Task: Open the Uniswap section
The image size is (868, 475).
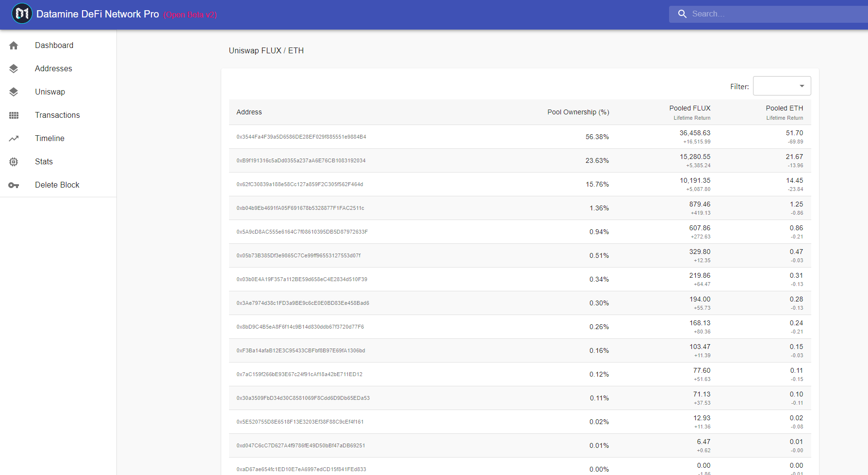Action: tap(58, 92)
